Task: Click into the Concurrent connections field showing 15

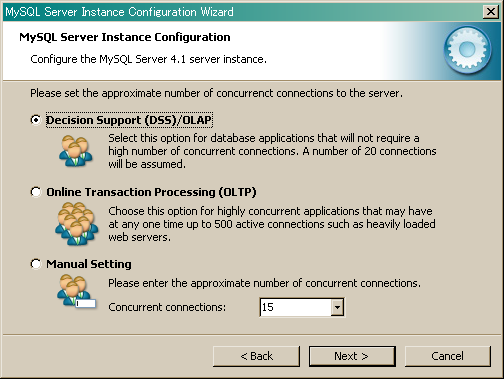Action: (x=295, y=307)
